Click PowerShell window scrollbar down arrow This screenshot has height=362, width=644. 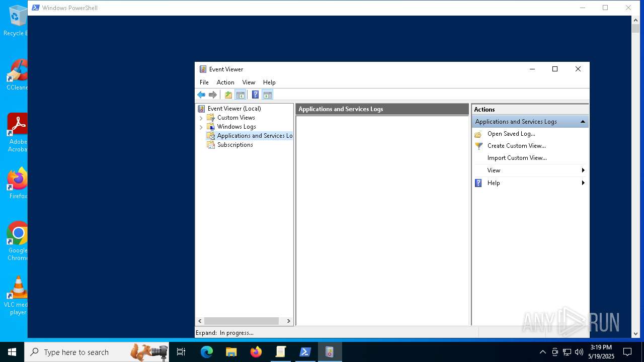pos(635,333)
